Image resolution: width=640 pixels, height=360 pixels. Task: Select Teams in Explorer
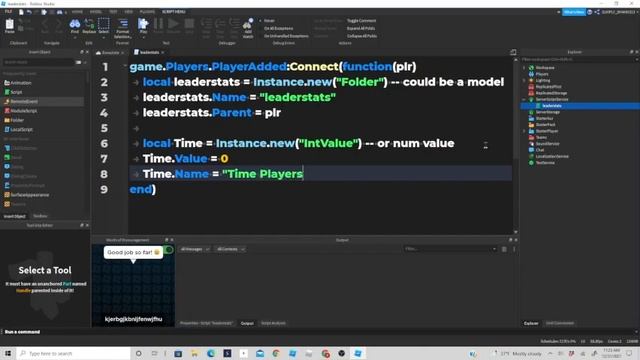pos(541,138)
